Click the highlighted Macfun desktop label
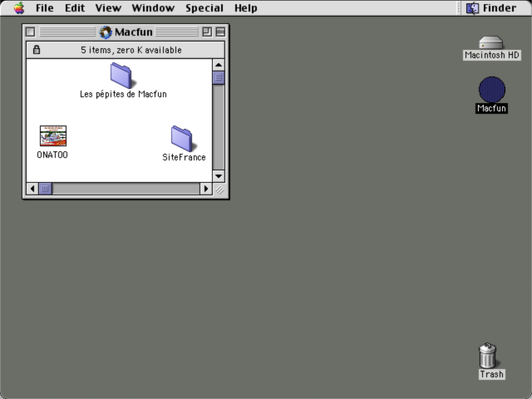532x399 pixels. [x=491, y=108]
